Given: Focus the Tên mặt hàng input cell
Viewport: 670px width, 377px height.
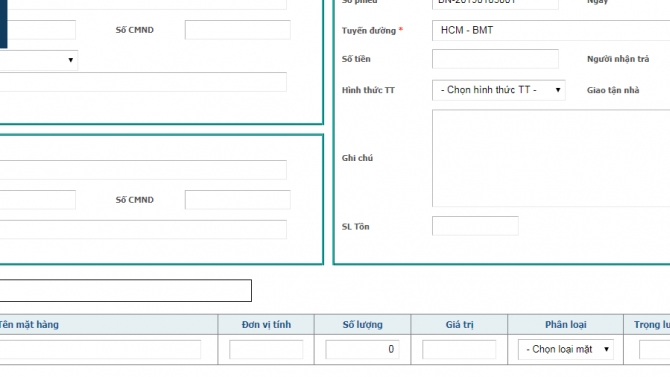Looking at the screenshot, I should [x=100, y=349].
